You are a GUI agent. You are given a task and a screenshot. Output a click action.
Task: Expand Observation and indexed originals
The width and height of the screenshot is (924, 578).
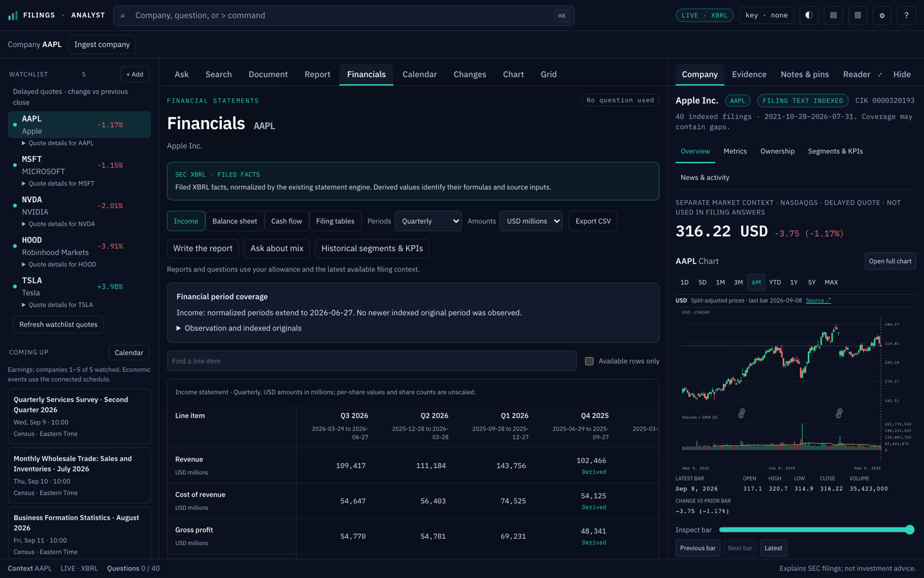239,328
